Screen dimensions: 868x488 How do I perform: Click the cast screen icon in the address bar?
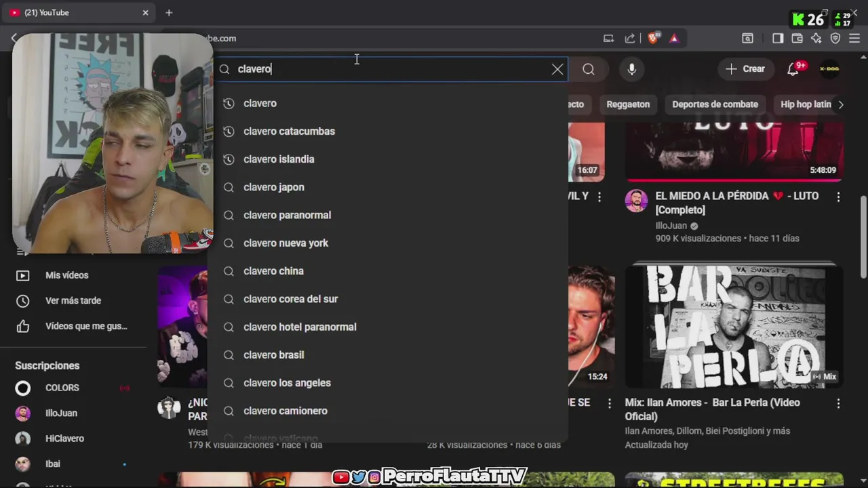608,39
